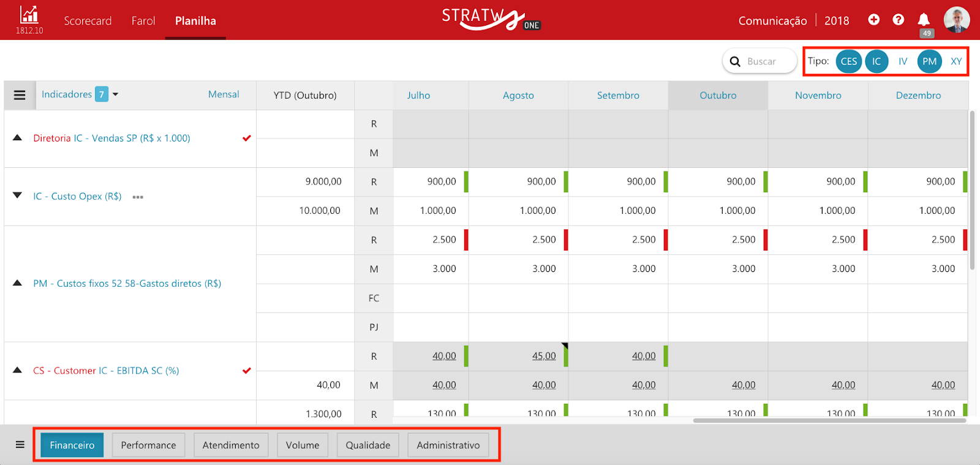Switch to the Scorecard tab

(88, 21)
